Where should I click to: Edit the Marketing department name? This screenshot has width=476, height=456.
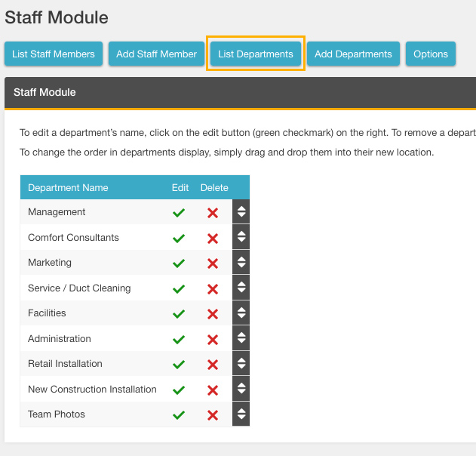click(x=179, y=263)
